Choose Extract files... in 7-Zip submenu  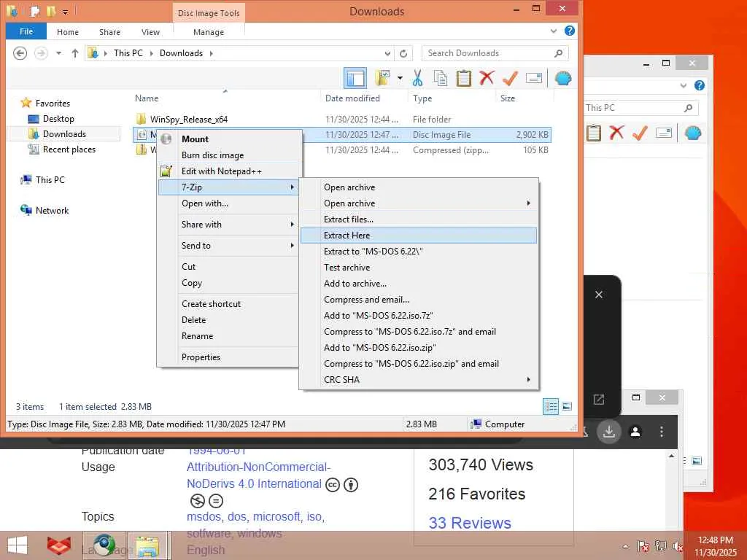pos(419,219)
